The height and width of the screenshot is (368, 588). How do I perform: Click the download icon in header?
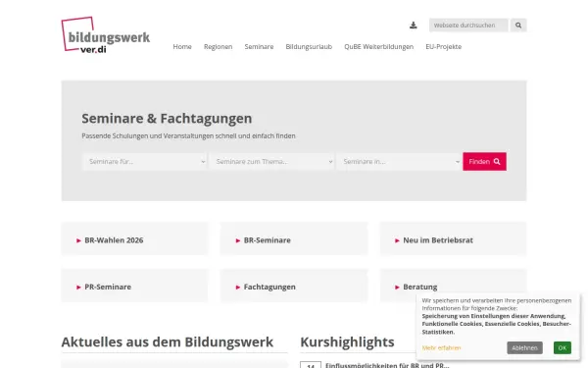pos(413,26)
